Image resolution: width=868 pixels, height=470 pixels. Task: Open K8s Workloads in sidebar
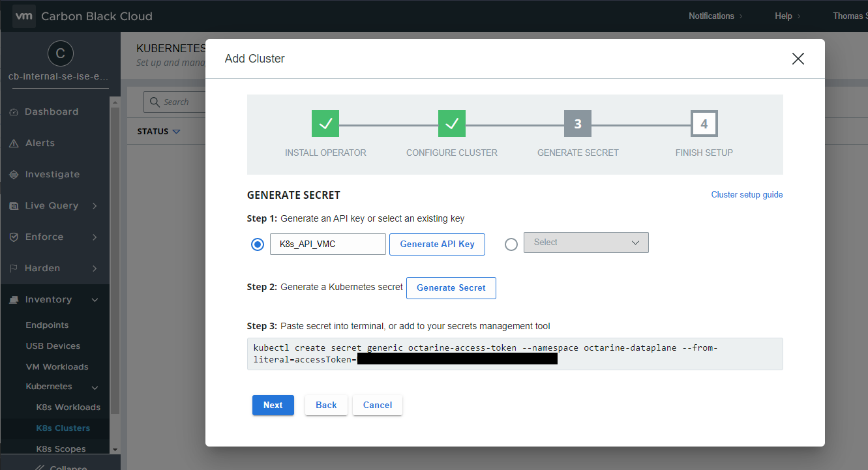[x=68, y=407]
